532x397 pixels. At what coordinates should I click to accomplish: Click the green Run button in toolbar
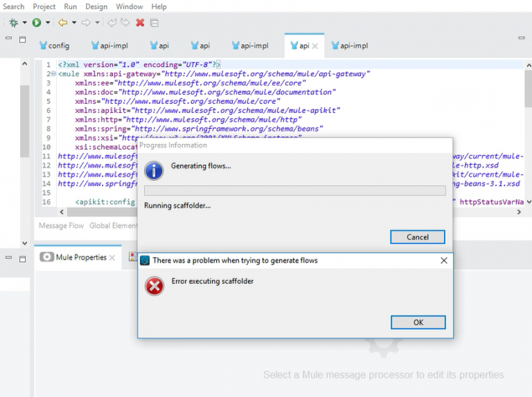(x=37, y=22)
